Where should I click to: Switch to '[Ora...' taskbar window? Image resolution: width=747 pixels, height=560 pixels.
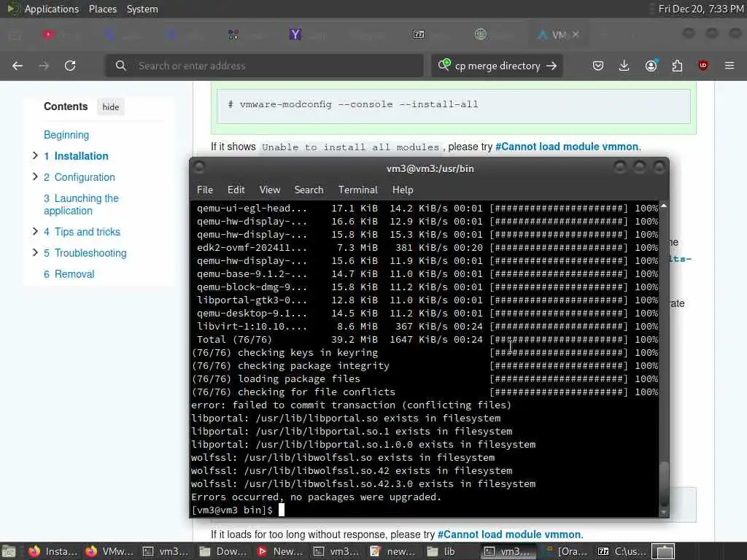[x=565, y=551]
